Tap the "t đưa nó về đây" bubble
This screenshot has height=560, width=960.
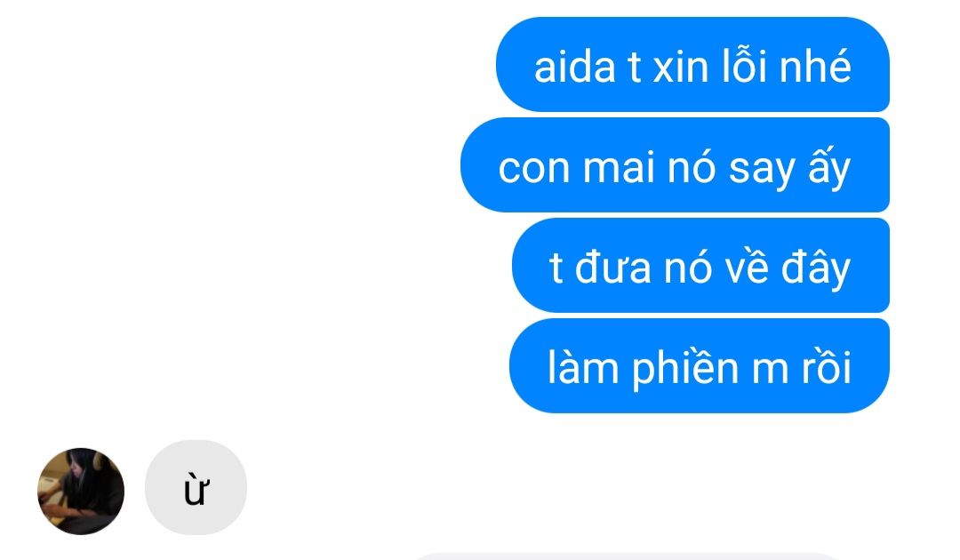700,266
